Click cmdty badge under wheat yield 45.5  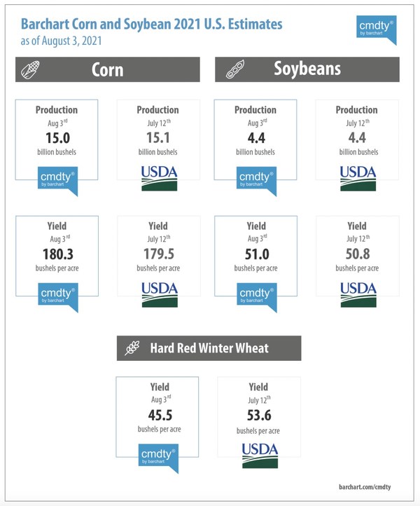coord(158,458)
